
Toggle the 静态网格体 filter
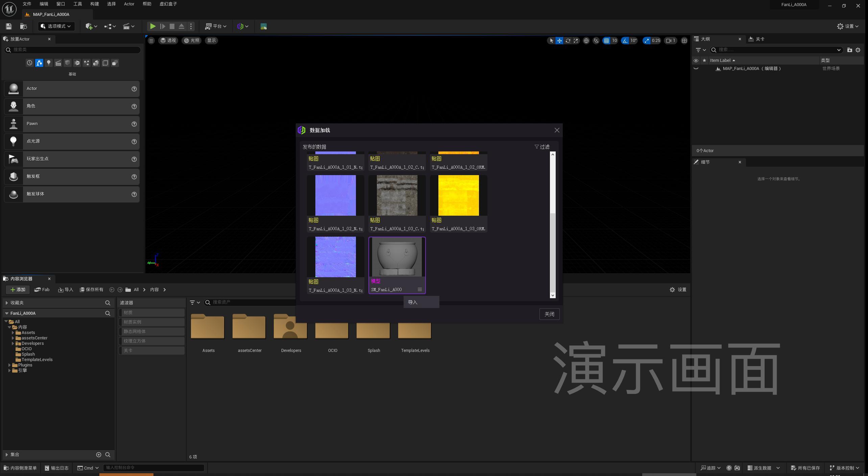[151, 332]
